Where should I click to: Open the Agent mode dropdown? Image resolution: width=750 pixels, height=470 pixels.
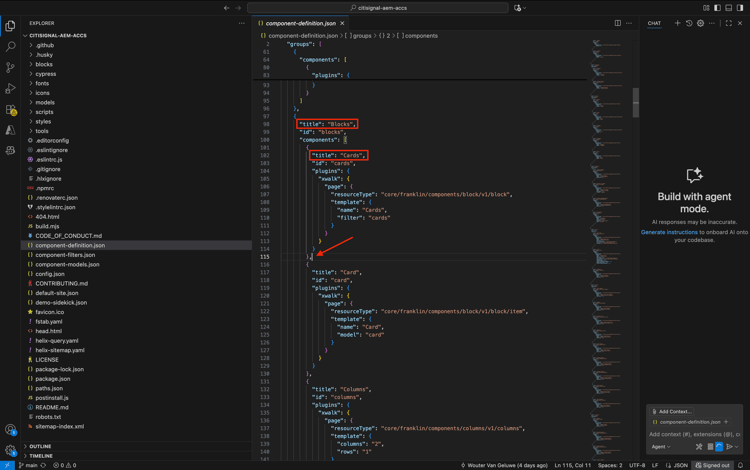(661, 447)
